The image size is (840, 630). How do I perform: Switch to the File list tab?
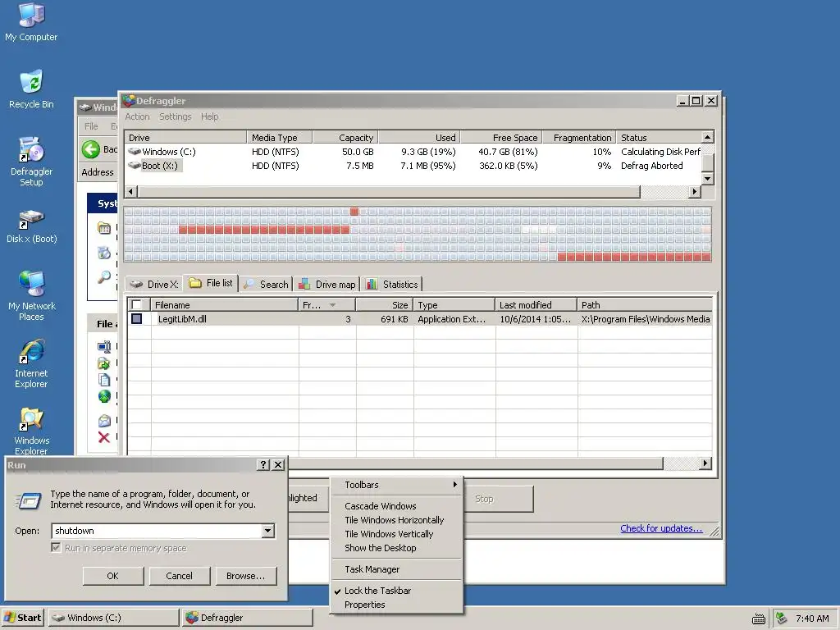click(211, 283)
